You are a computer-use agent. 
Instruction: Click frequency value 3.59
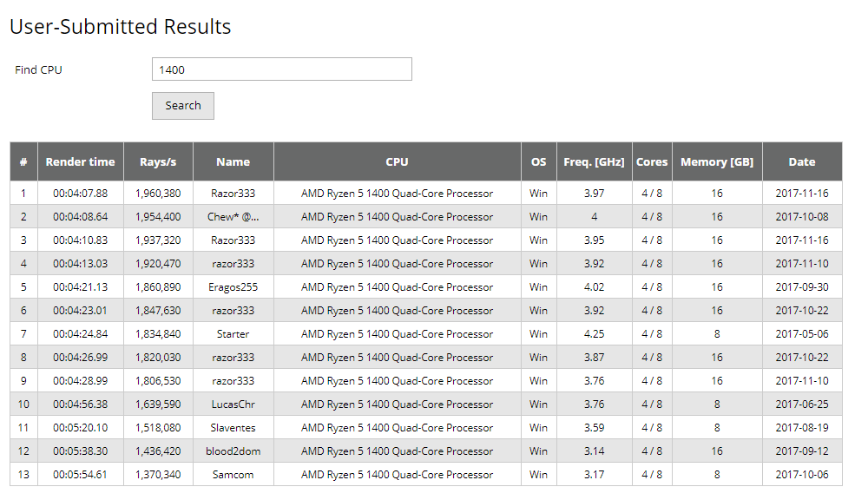(594, 428)
